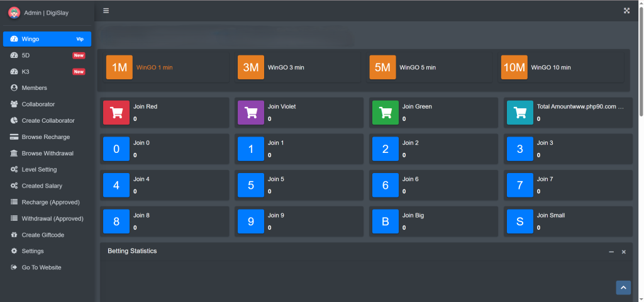
Task: Click the Admin | DigiSlay title
Action: point(47,13)
